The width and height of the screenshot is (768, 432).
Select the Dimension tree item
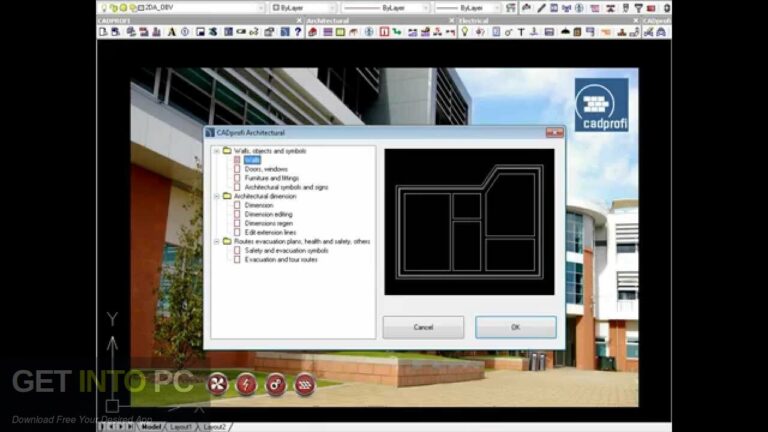259,205
